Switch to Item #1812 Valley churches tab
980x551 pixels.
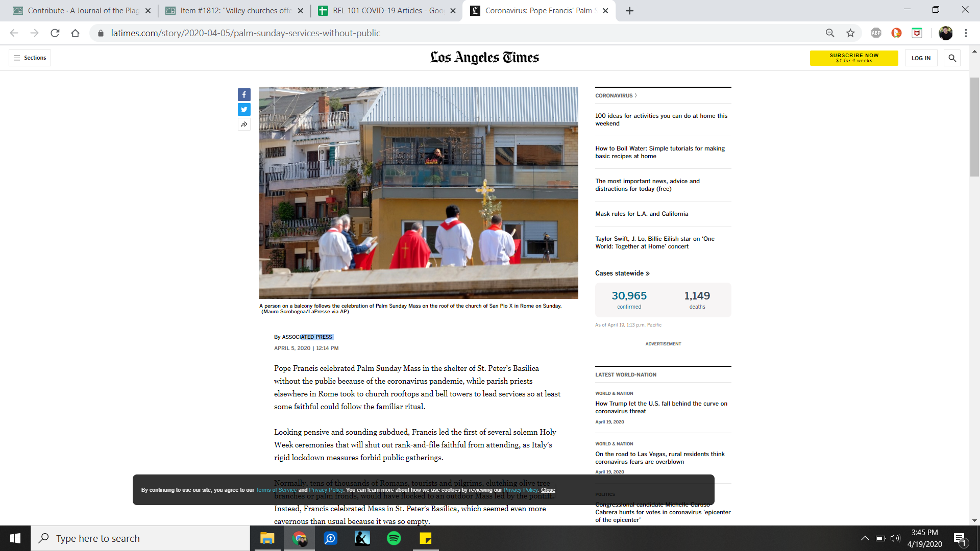point(234,11)
